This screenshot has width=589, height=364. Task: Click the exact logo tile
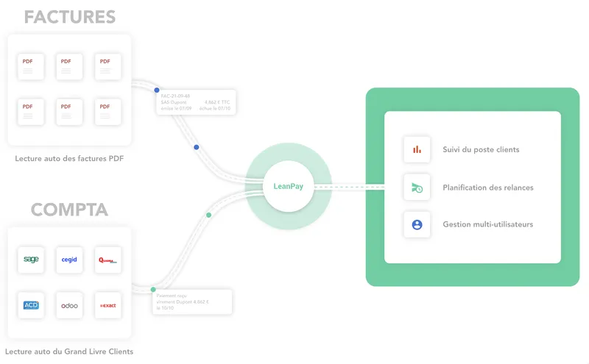pyautogui.click(x=107, y=305)
